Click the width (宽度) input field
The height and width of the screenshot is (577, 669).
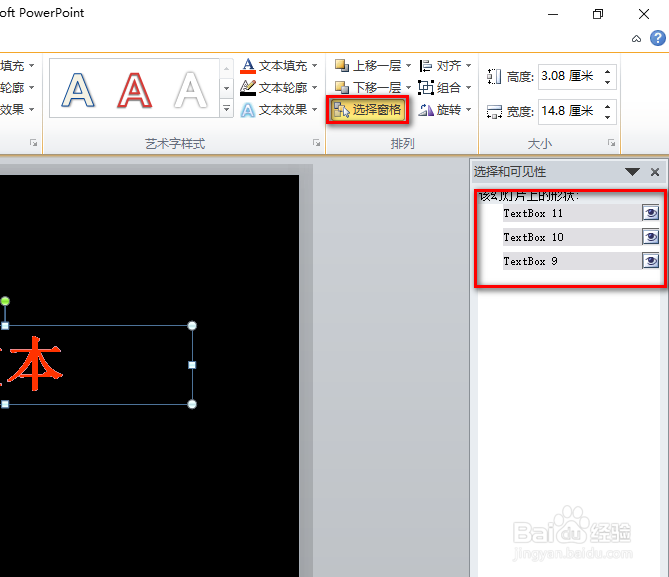[x=570, y=111]
